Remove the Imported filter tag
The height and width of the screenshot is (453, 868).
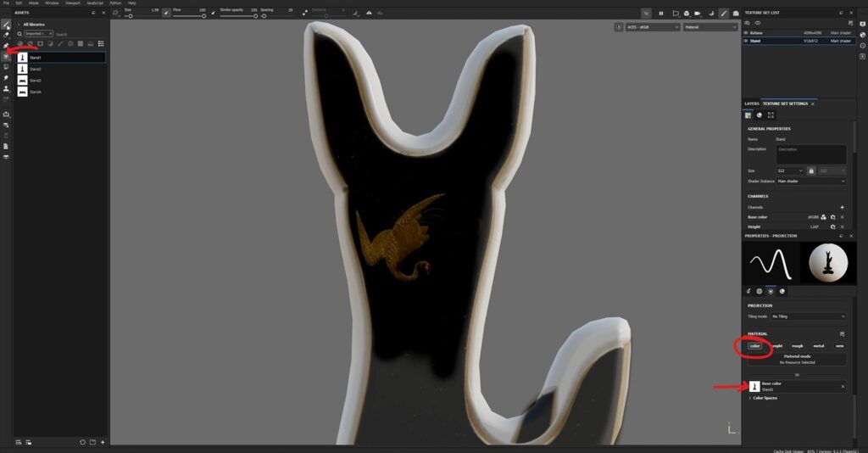pyautogui.click(x=50, y=34)
